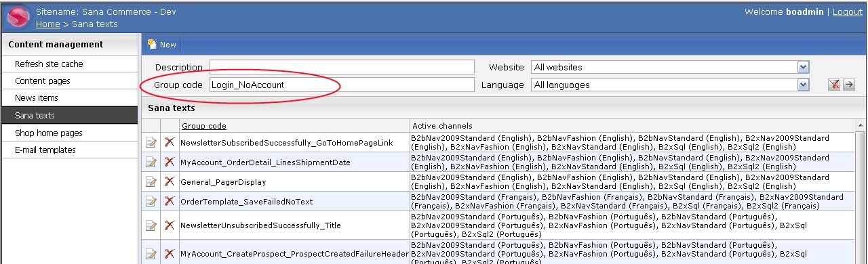Image resolution: width=868 pixels, height=264 pixels.
Task: Click the boadmin username text
Action: click(x=804, y=12)
